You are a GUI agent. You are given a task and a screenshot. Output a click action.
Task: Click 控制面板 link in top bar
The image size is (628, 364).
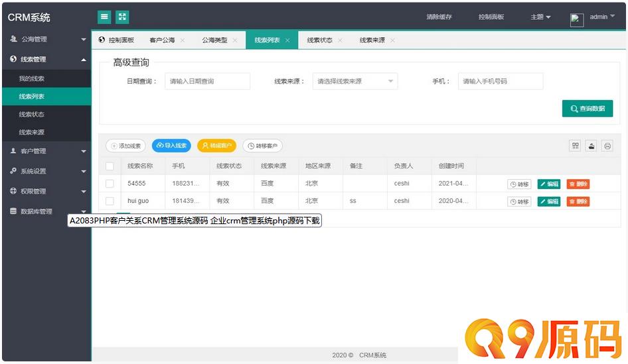tap(491, 17)
